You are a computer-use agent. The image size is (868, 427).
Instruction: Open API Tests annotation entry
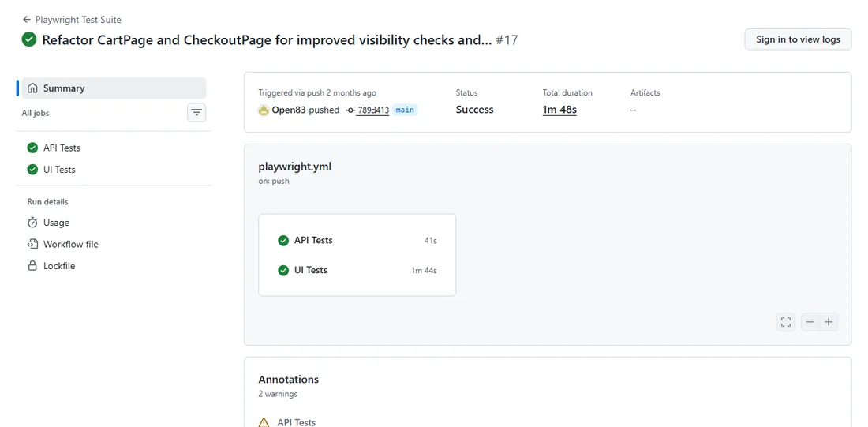click(x=297, y=422)
